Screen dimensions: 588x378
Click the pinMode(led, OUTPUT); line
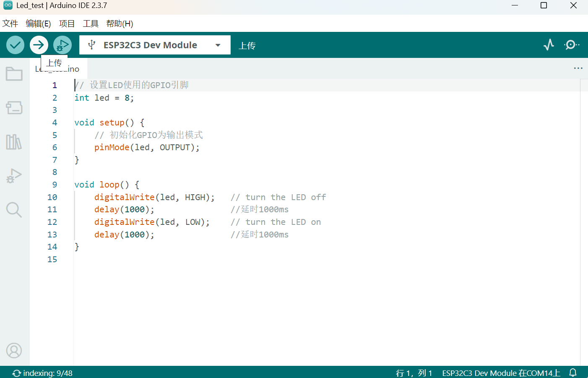click(147, 147)
